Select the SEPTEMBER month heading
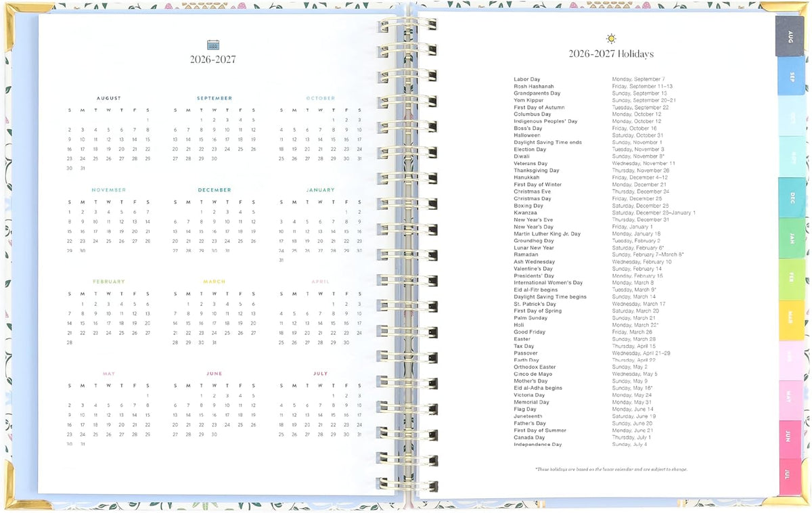This screenshot has height=513, width=812. click(215, 98)
